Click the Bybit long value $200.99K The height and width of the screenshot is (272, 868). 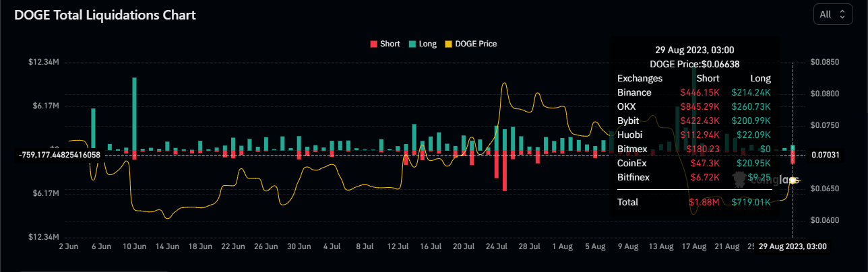(x=750, y=121)
